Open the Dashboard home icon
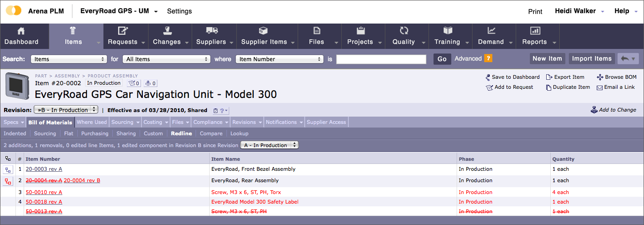The image size is (644, 225). coord(21,31)
